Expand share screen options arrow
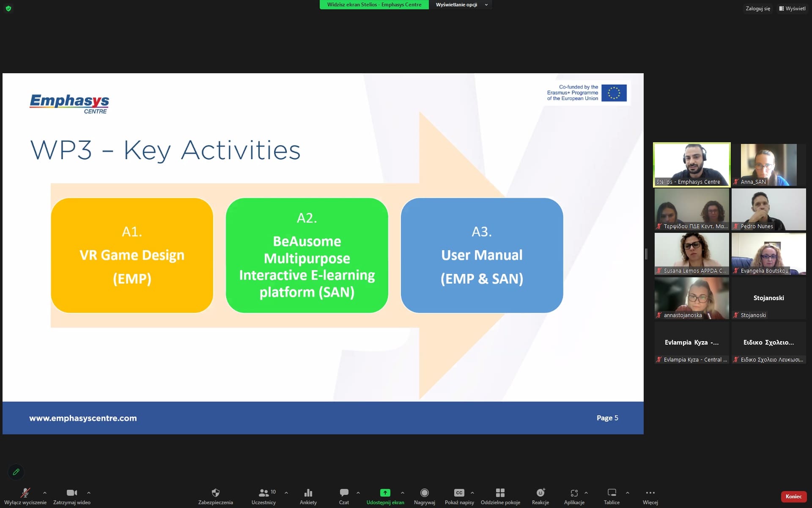Image resolution: width=812 pixels, height=508 pixels. click(x=403, y=493)
